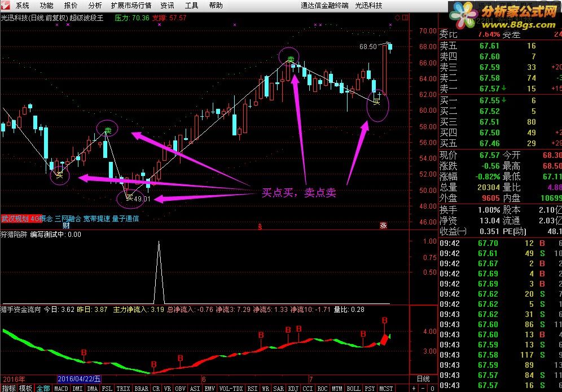The width and height of the screenshot is (562, 392).
Task: Switch indicator to DMA
Action: pos(92,389)
